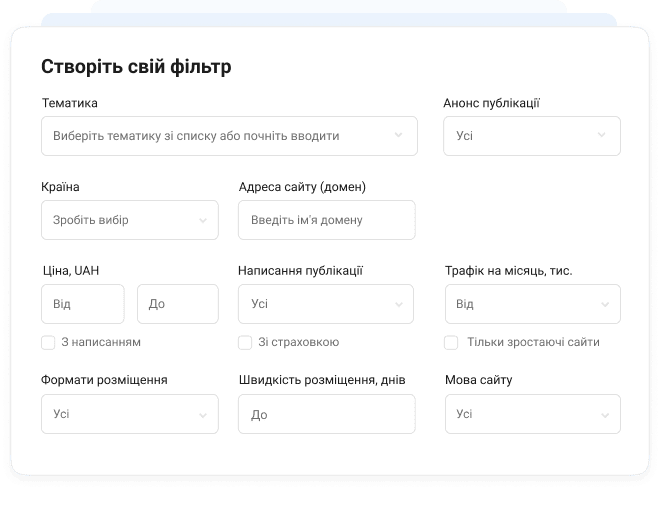Enable the З написанням checkbox

48,342
